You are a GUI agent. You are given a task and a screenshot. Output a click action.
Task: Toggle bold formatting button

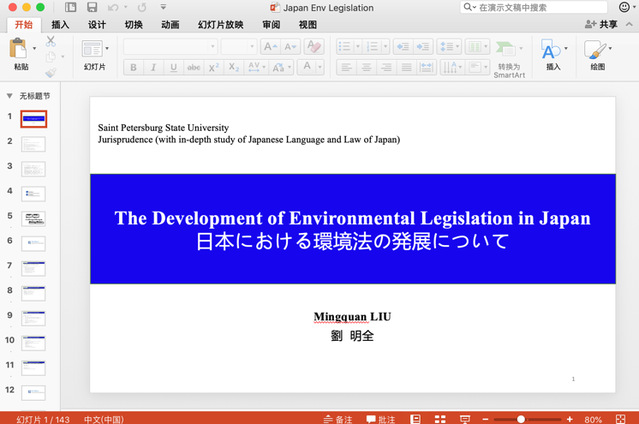pos(132,67)
